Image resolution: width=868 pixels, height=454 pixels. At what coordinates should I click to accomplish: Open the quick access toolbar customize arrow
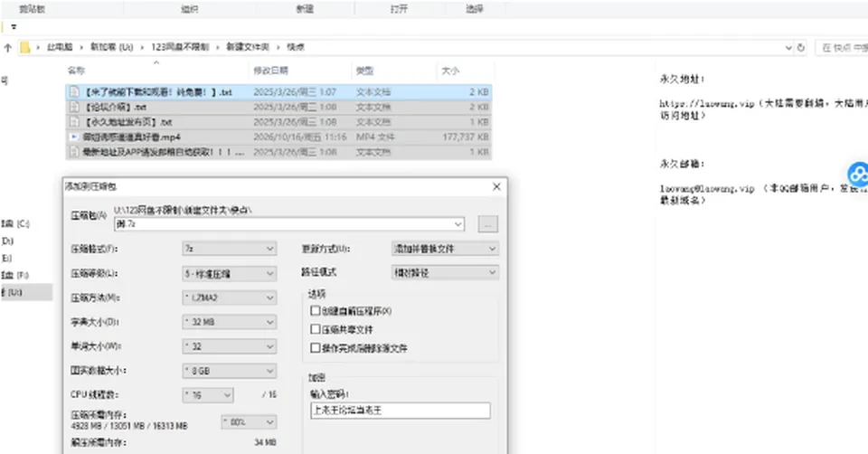[x=14, y=26]
